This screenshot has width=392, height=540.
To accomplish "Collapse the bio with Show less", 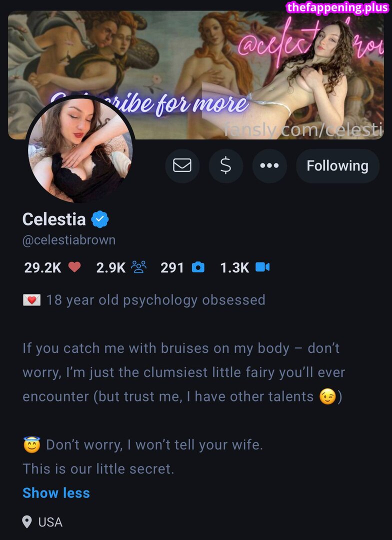I will click(56, 493).
